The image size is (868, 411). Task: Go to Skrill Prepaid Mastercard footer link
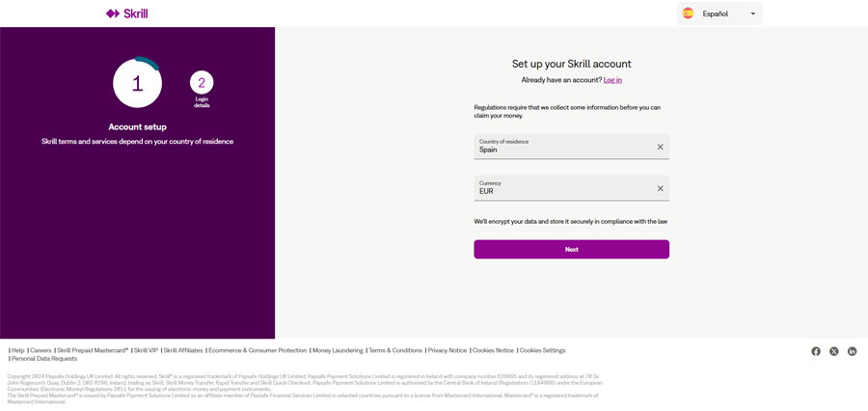coord(93,350)
